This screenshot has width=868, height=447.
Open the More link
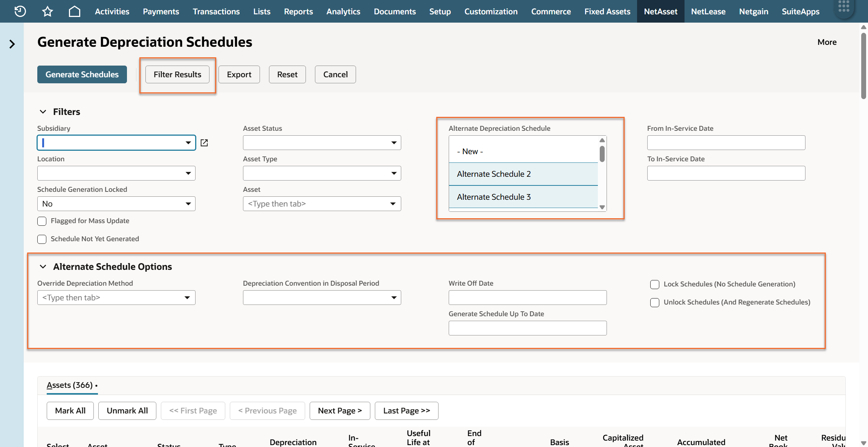coord(827,42)
